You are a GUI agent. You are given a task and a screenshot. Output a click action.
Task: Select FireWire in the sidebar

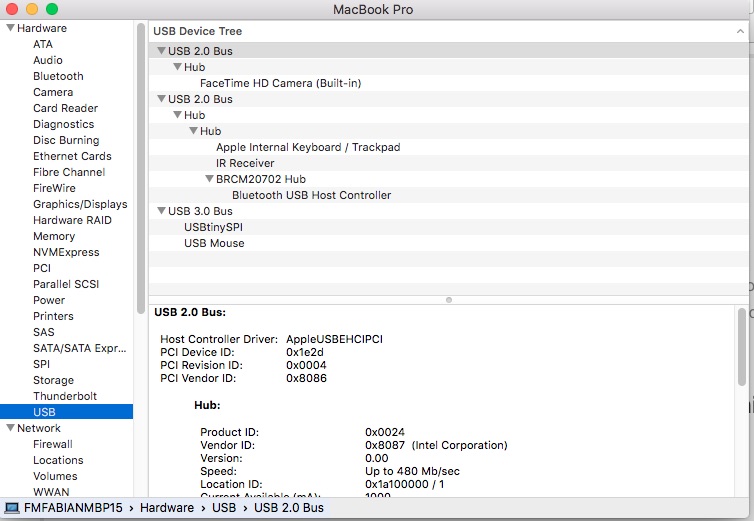pyautogui.click(x=54, y=188)
